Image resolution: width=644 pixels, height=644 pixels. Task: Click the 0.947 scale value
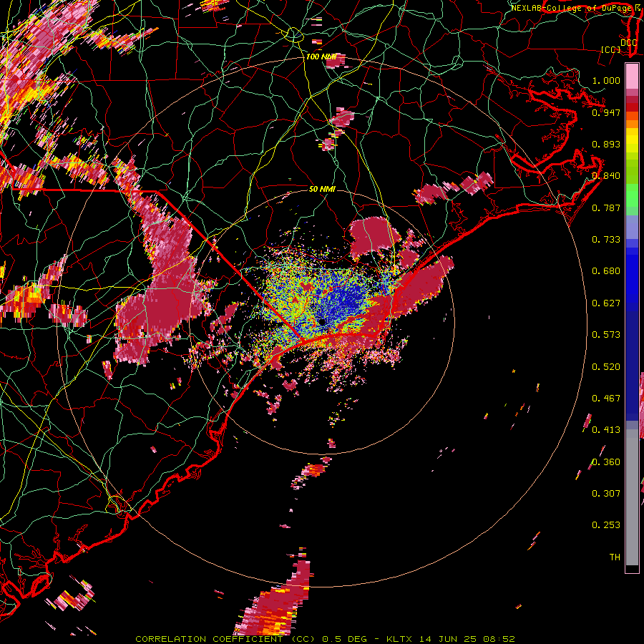pos(606,112)
